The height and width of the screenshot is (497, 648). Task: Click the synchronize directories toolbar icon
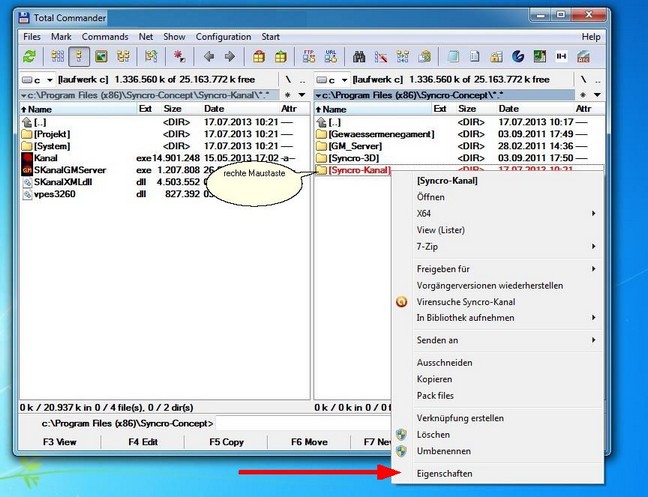(403, 56)
